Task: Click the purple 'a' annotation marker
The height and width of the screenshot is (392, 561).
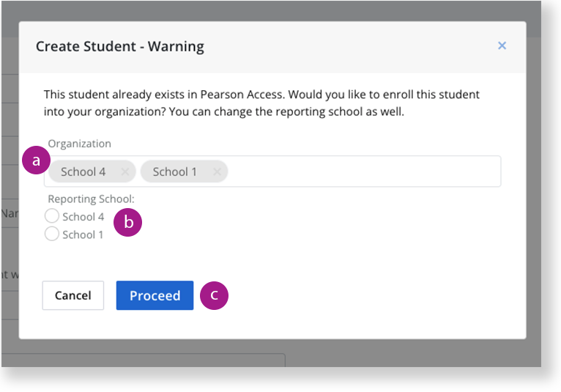Action: pyautogui.click(x=36, y=160)
